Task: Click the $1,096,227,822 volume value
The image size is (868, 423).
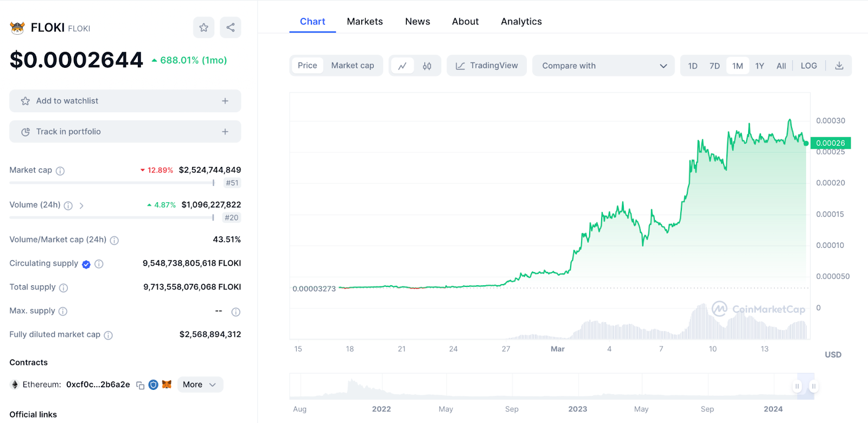Action: pos(211,205)
